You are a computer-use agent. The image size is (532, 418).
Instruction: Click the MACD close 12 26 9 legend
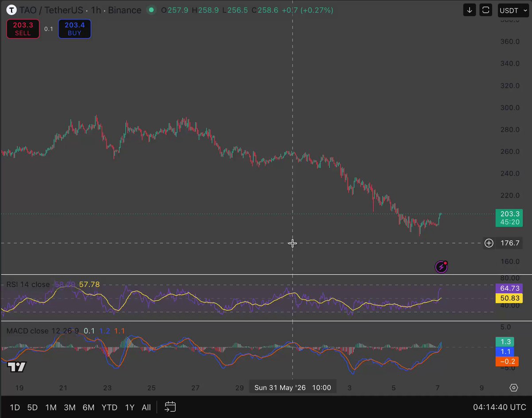point(43,331)
